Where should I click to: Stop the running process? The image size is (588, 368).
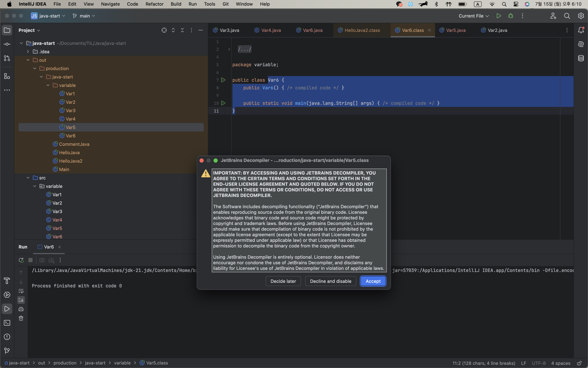click(30, 260)
